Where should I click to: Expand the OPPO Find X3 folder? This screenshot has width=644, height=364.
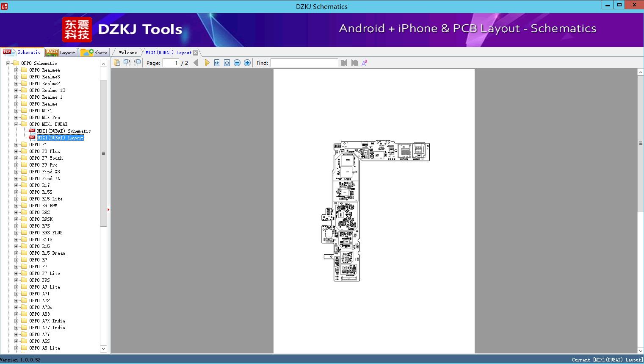(x=17, y=172)
